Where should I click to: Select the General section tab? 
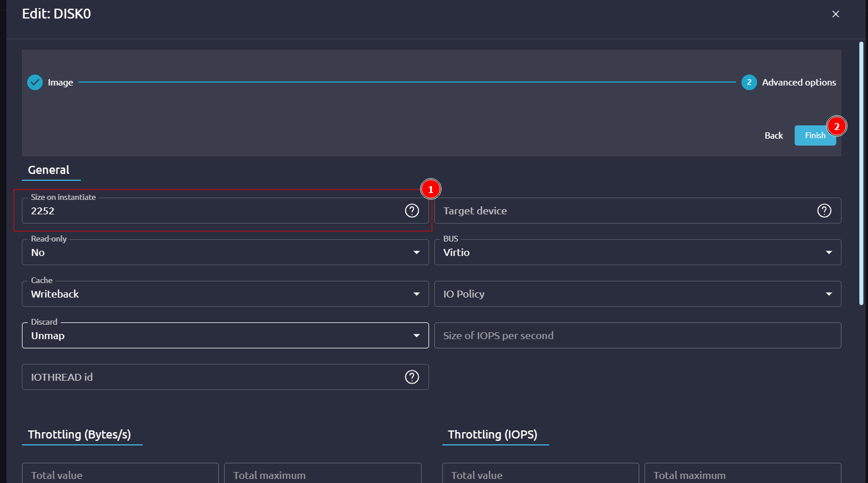[x=49, y=170]
